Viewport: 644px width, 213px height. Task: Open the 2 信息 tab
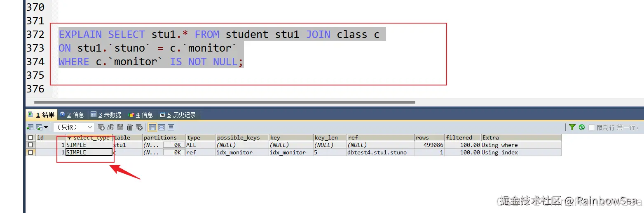pos(72,115)
